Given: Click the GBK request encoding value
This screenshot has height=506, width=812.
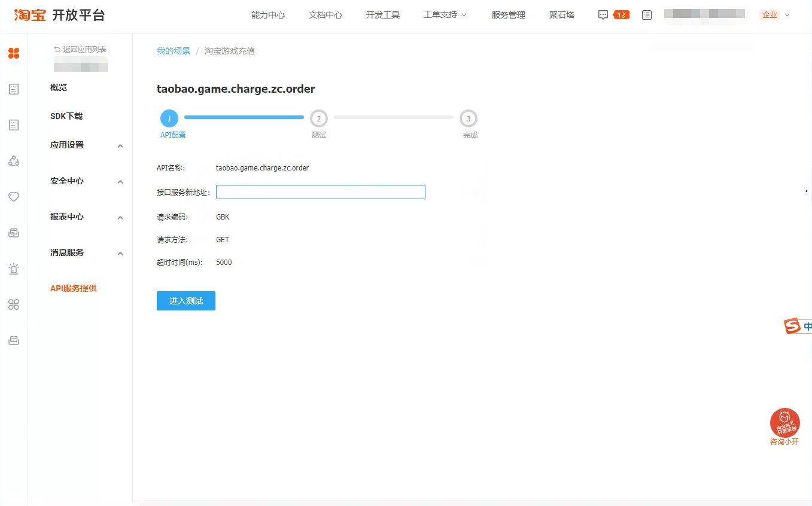Looking at the screenshot, I should (x=223, y=217).
